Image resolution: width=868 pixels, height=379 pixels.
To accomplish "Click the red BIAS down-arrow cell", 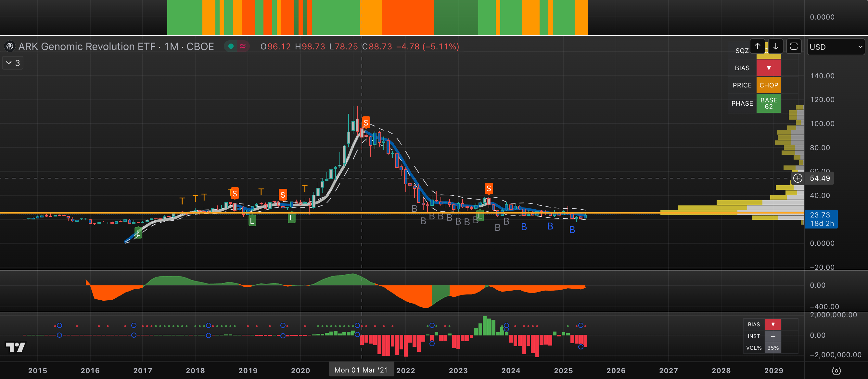I will [x=769, y=68].
